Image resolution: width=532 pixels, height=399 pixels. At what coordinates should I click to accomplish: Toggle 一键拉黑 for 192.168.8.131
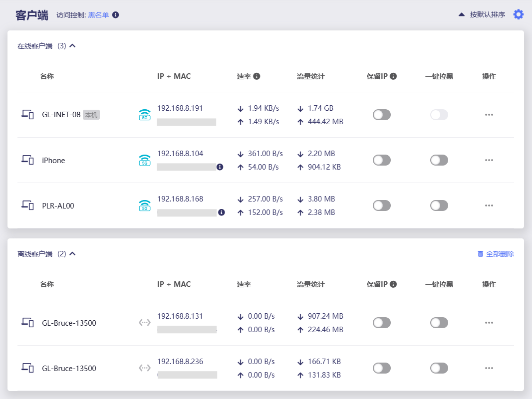(x=439, y=323)
